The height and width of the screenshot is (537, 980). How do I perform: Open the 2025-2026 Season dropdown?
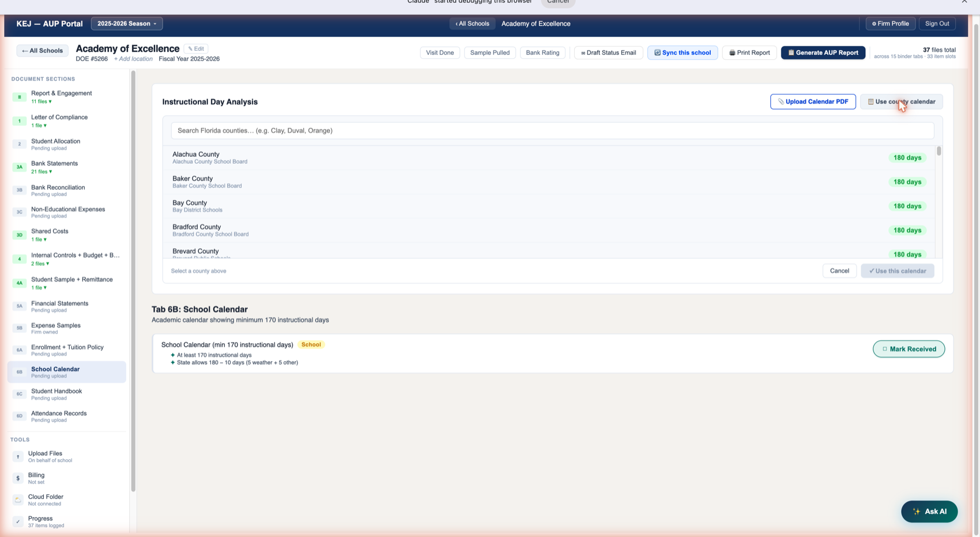pyautogui.click(x=127, y=24)
